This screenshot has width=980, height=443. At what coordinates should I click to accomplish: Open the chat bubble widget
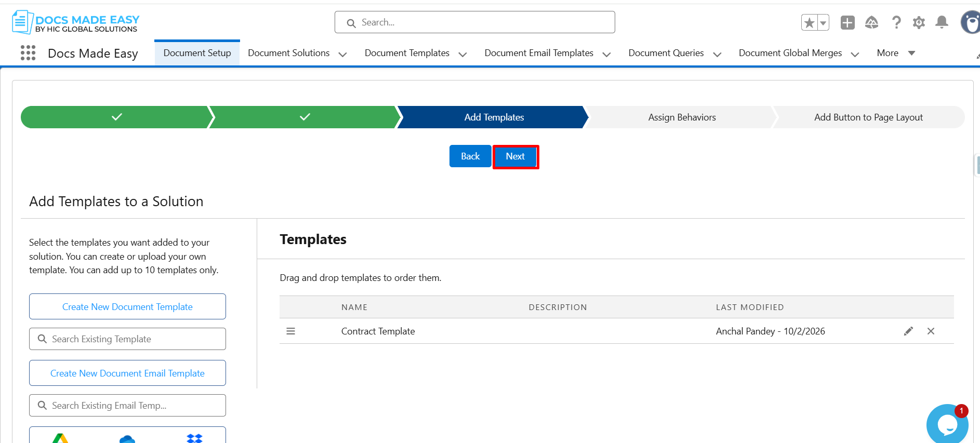tap(947, 424)
